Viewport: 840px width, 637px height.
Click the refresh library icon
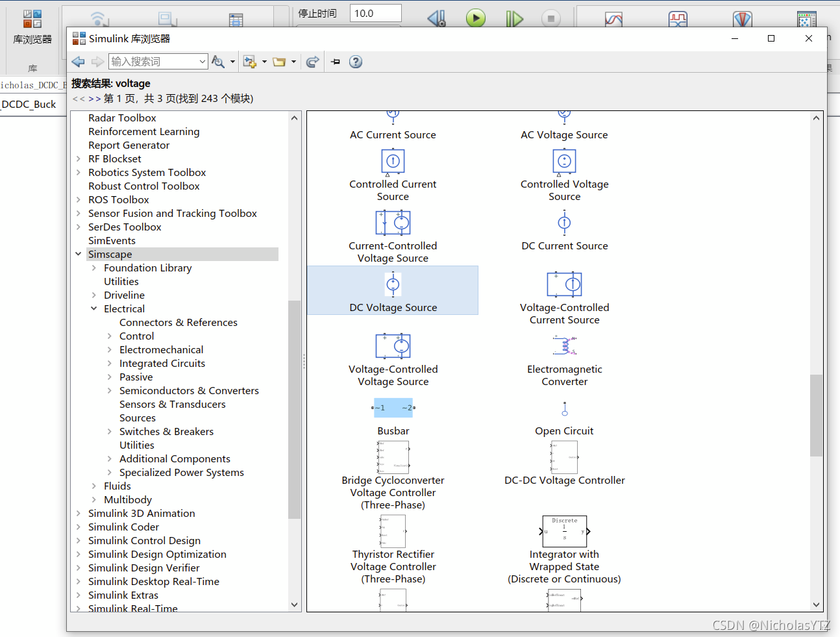tap(313, 62)
